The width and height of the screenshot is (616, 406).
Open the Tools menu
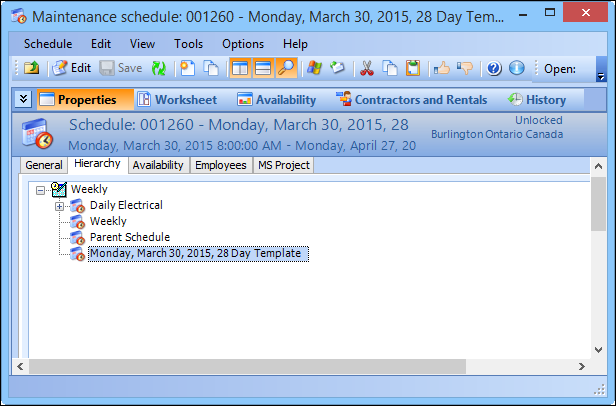[189, 44]
